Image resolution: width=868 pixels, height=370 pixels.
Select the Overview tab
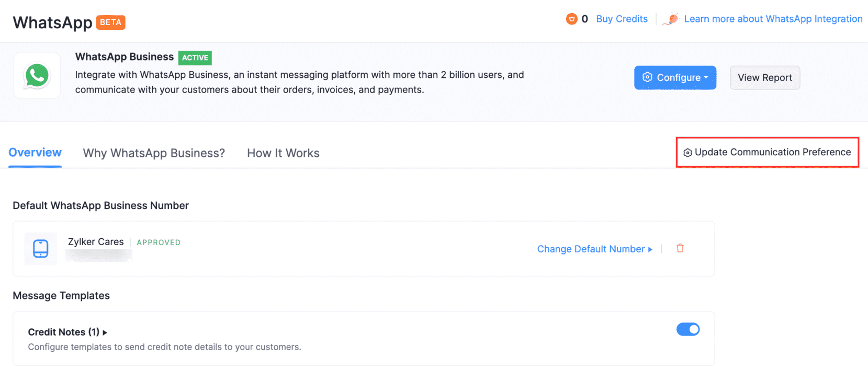(35, 153)
